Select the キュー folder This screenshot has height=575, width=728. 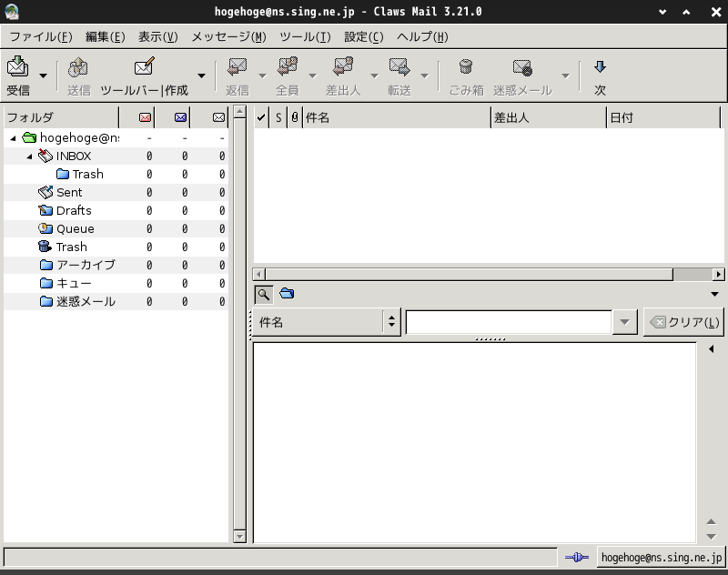point(74,283)
